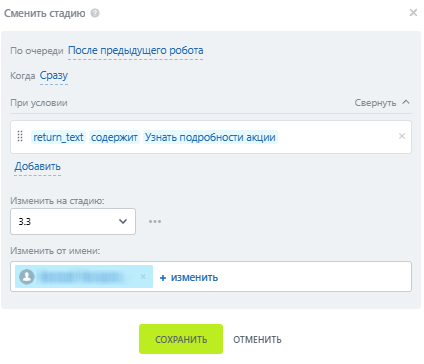Remove the selected user chip
Viewport: 424px width, 364px height.
click(143, 276)
